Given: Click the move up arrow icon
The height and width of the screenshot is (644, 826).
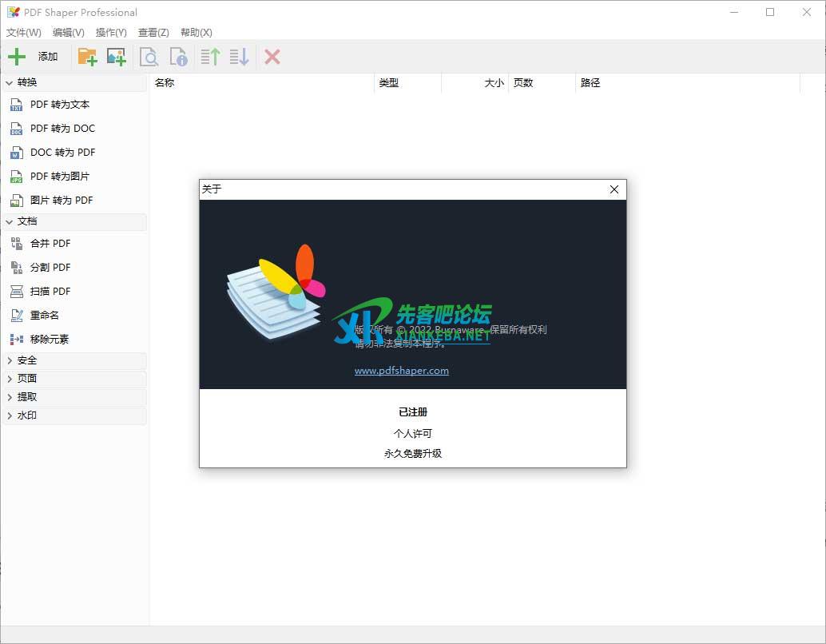Looking at the screenshot, I should pos(210,57).
